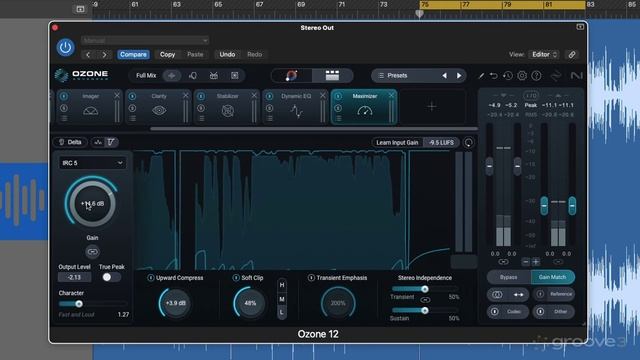This screenshot has width=640, height=360.
Task: Open Maximizer module preset list icon
Action: point(338,119)
